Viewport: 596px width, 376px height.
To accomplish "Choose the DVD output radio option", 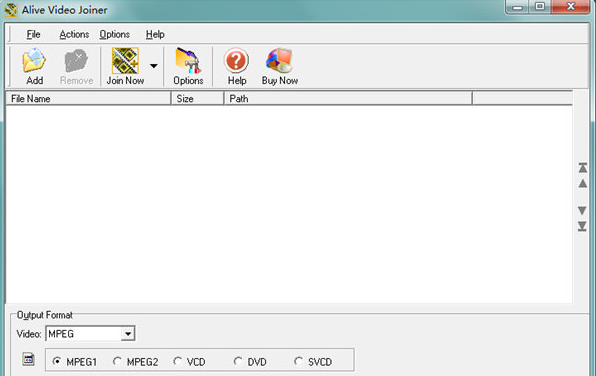I will click(x=238, y=361).
